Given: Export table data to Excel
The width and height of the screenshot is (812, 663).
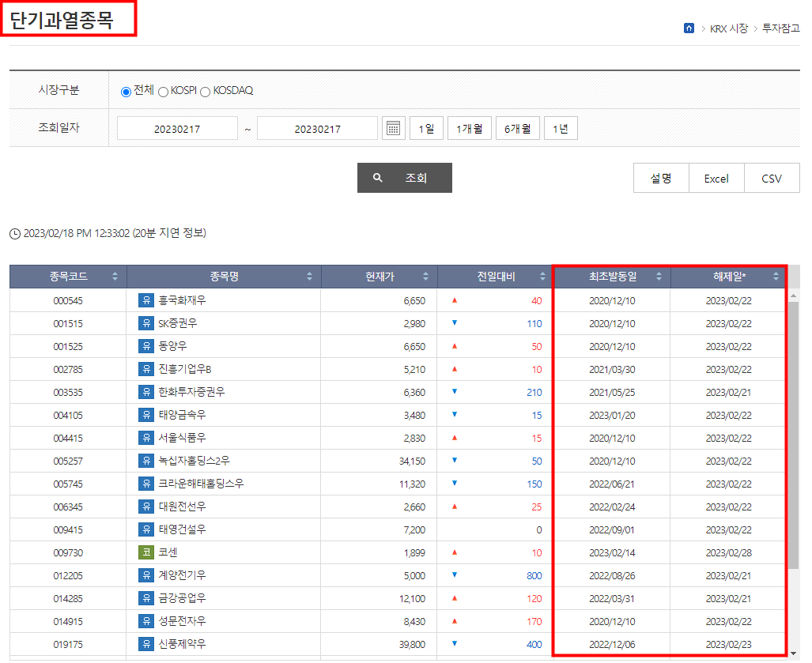Looking at the screenshot, I should coord(716,179).
